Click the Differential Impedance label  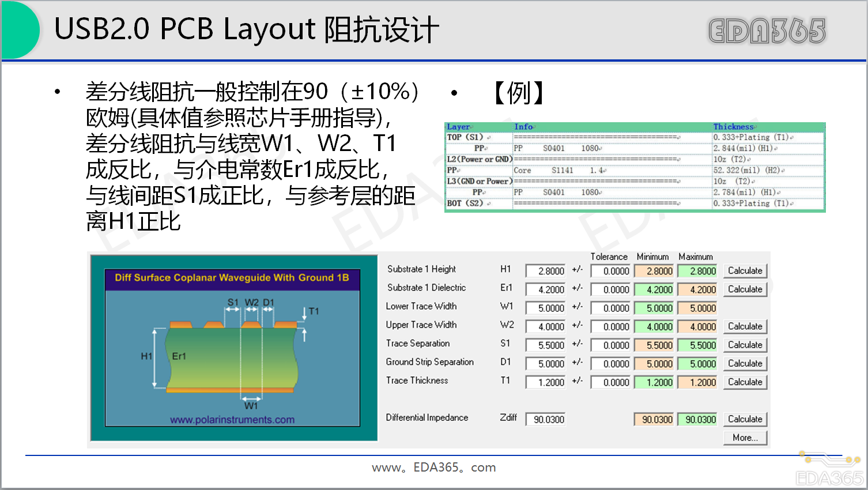click(427, 417)
